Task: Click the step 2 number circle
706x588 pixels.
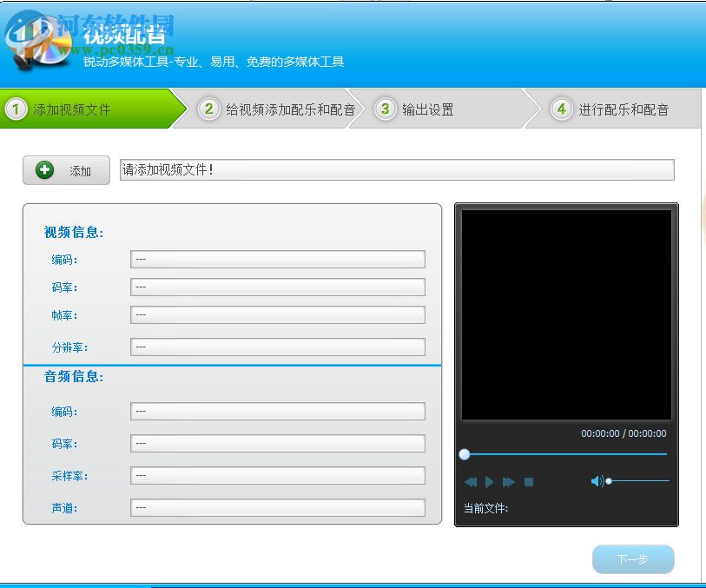Action: pos(208,109)
